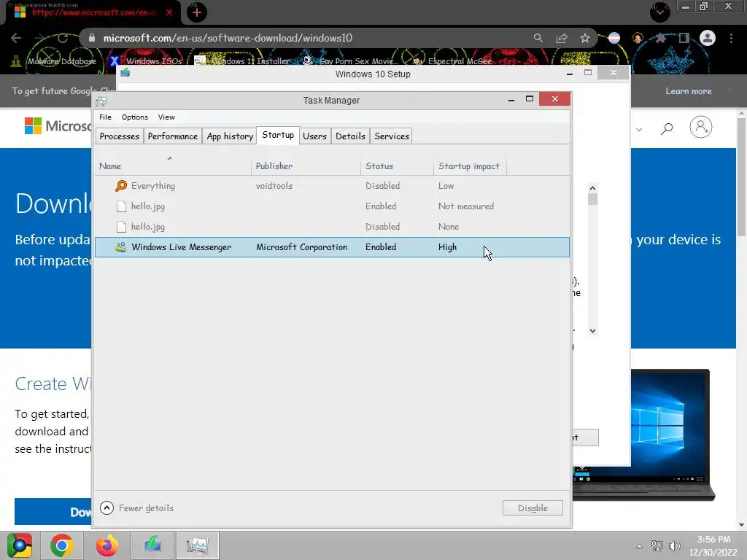Screen dimensions: 747x560
Task: Click first taskbar start icon
Action: pyautogui.click(x=19, y=545)
